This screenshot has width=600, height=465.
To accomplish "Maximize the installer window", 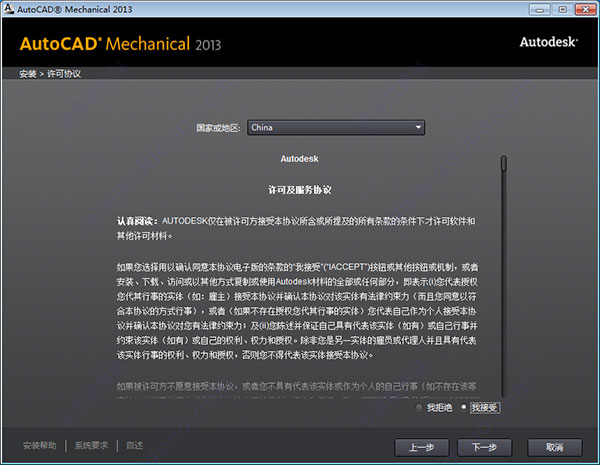I will tap(562, 10).
